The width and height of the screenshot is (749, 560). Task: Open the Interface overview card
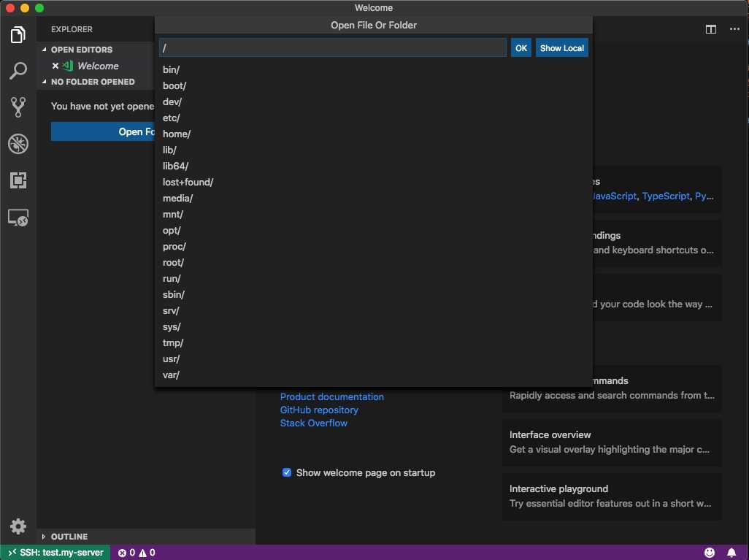(612, 442)
